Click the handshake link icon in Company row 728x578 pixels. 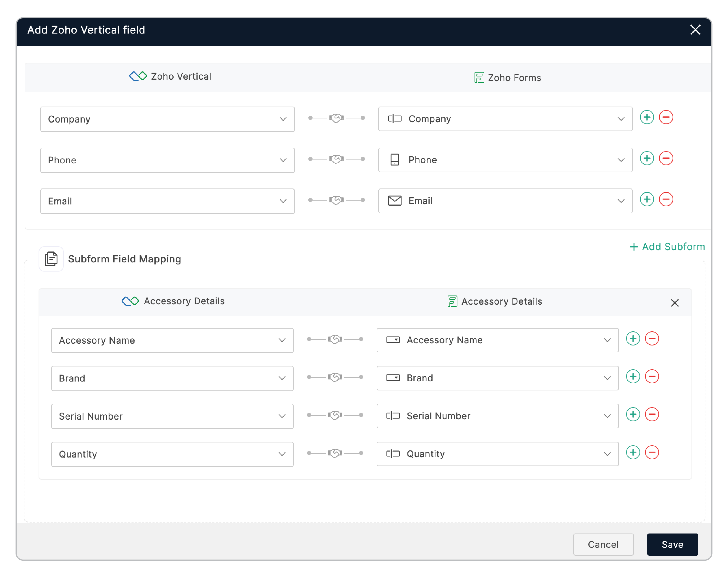tap(336, 118)
